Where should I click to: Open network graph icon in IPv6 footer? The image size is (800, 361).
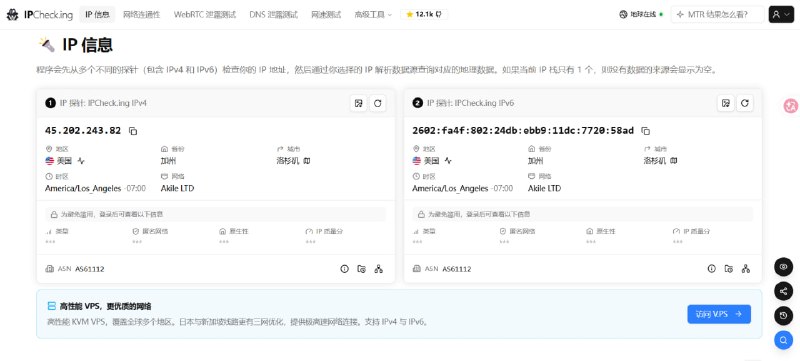746,269
